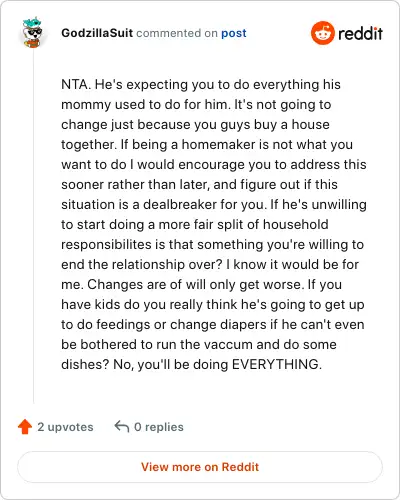Click the reddit wordmark text
This screenshot has height=500, width=400.
[x=360, y=33]
